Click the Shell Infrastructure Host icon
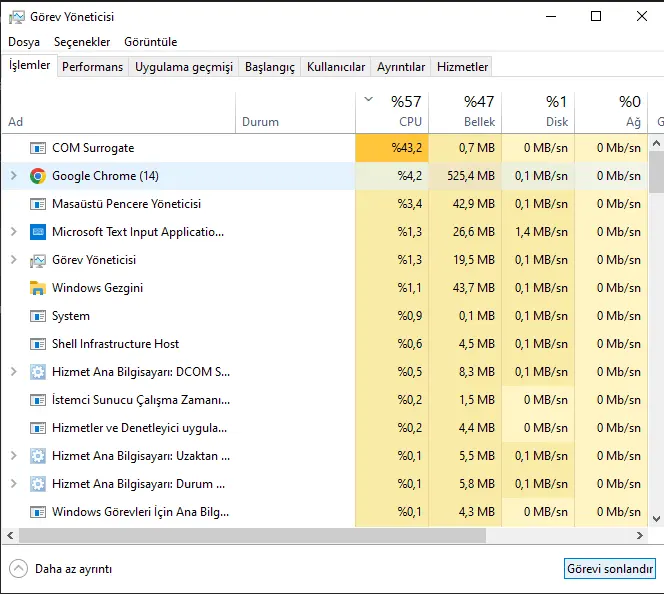The image size is (664, 594). coord(38,344)
